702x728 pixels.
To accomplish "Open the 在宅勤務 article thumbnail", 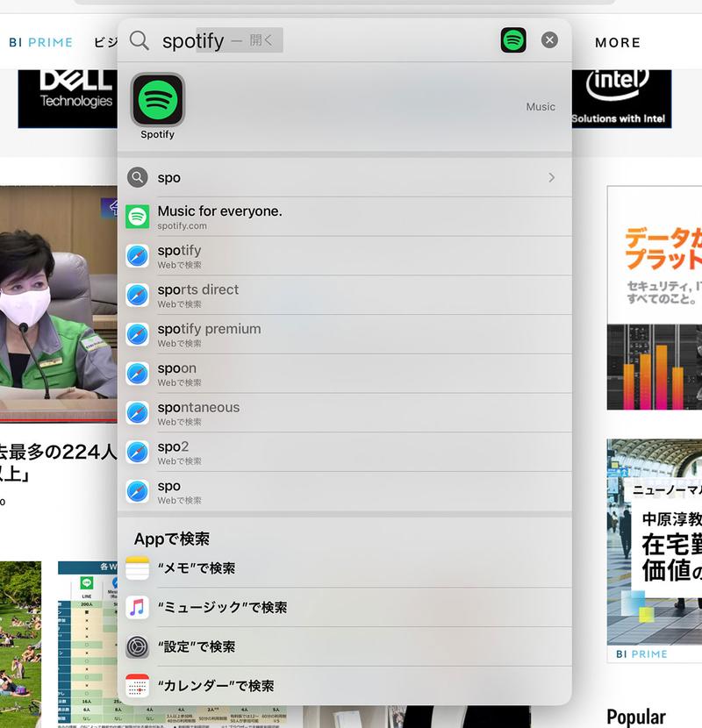I will point(655,541).
